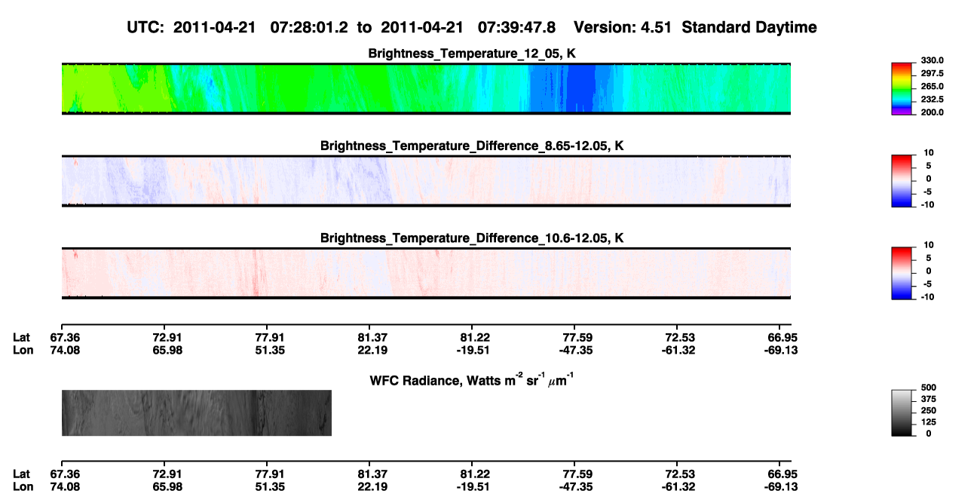Click latitude 72.91 on the upper axis
The image size is (980, 503).
(x=167, y=337)
